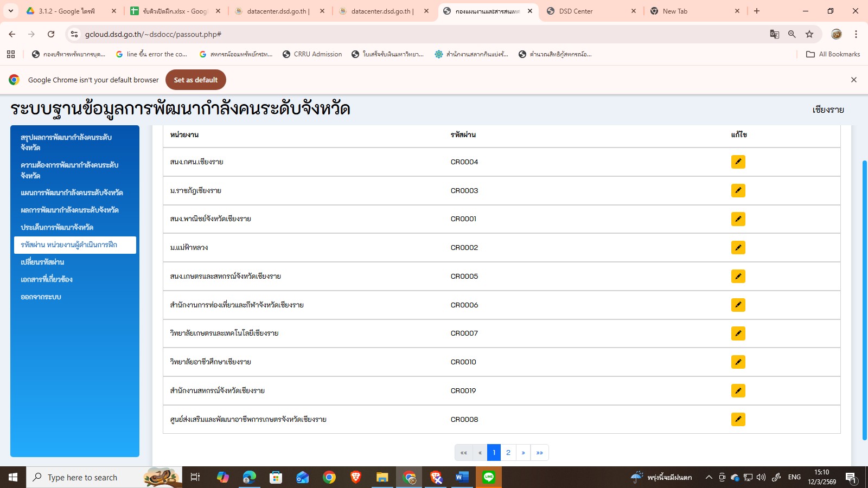
Task: Click the address bar URL field
Action: click(380, 34)
